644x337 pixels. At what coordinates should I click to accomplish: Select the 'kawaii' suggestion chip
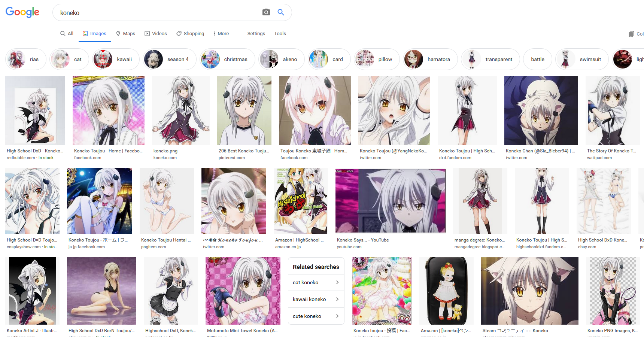116,59
